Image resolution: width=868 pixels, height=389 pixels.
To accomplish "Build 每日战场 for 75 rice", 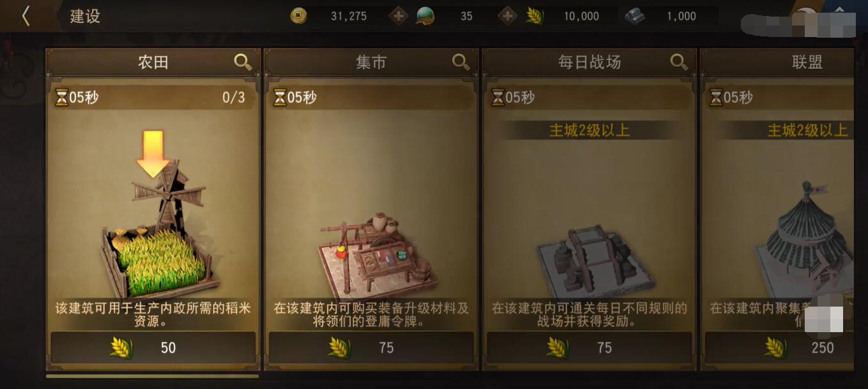I will [x=590, y=348].
